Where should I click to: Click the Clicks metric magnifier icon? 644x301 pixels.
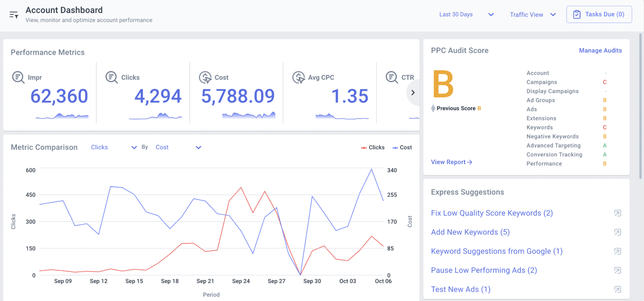click(x=111, y=77)
